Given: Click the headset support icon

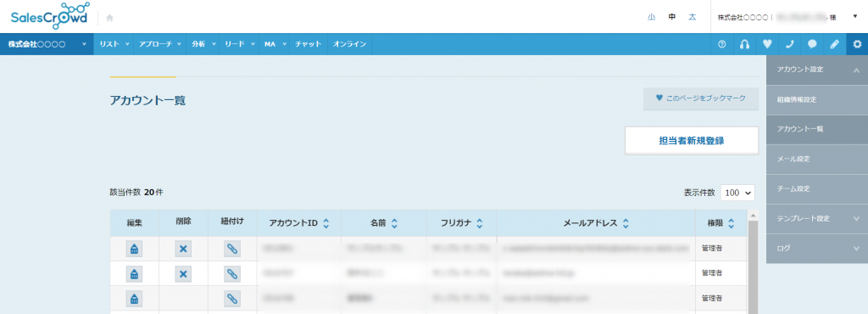Looking at the screenshot, I should click(x=744, y=44).
